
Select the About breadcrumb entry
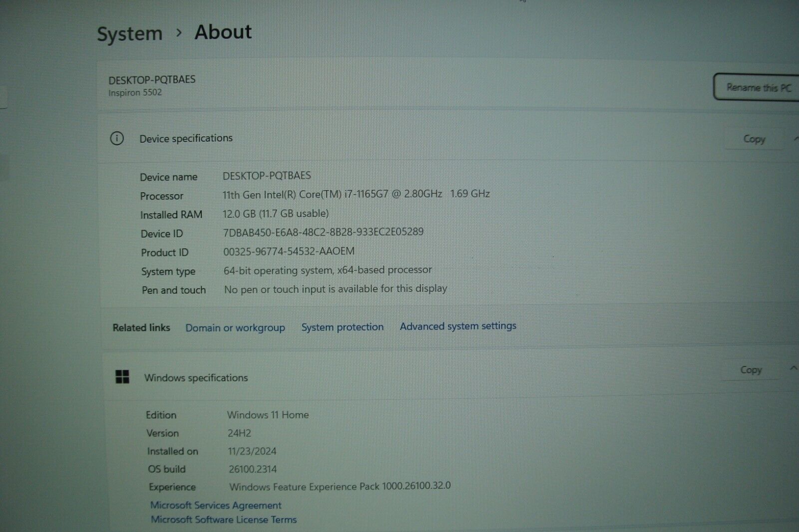(223, 32)
